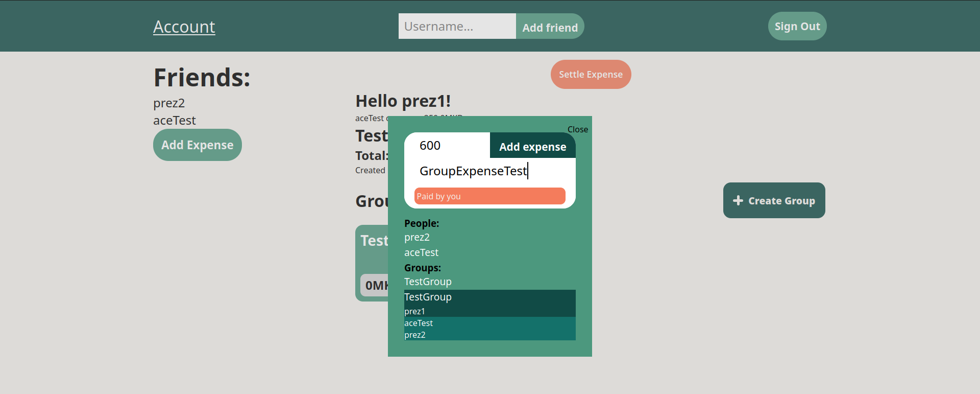980x394 pixels.
Task: Open the Settle Expense button
Action: (591, 75)
